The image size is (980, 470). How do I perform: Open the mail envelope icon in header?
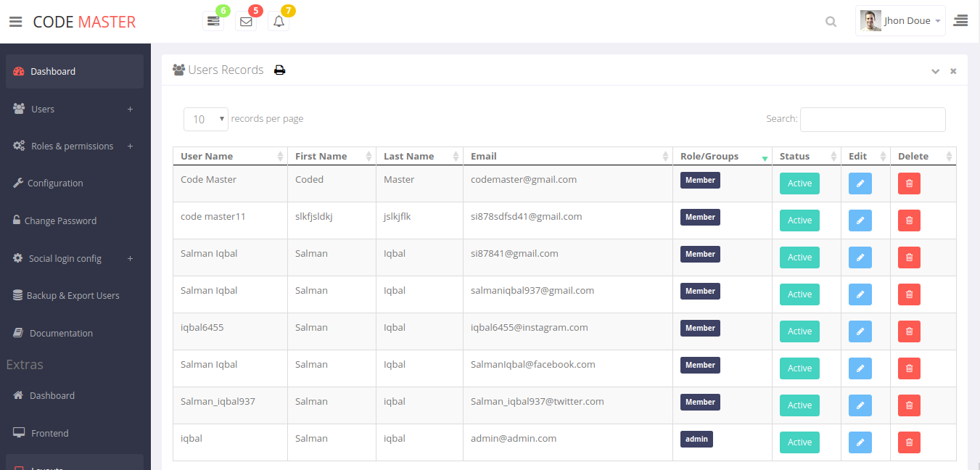pos(246,22)
